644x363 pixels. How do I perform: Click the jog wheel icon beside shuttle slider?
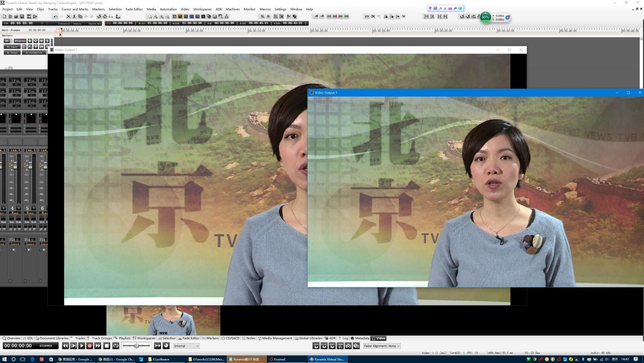(166, 346)
